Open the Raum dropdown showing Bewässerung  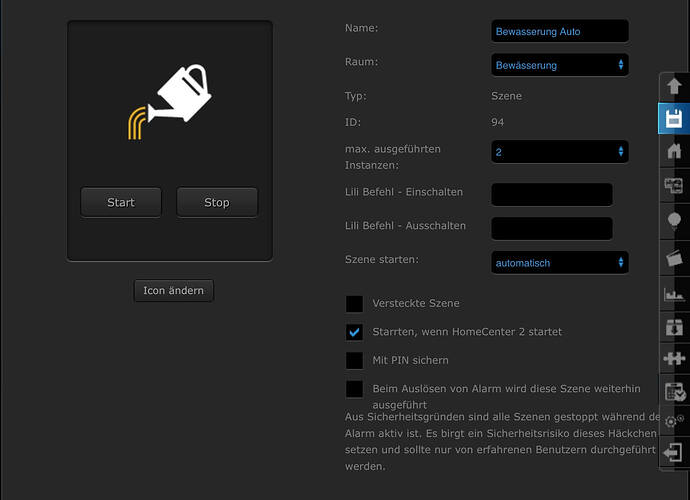[x=560, y=65]
